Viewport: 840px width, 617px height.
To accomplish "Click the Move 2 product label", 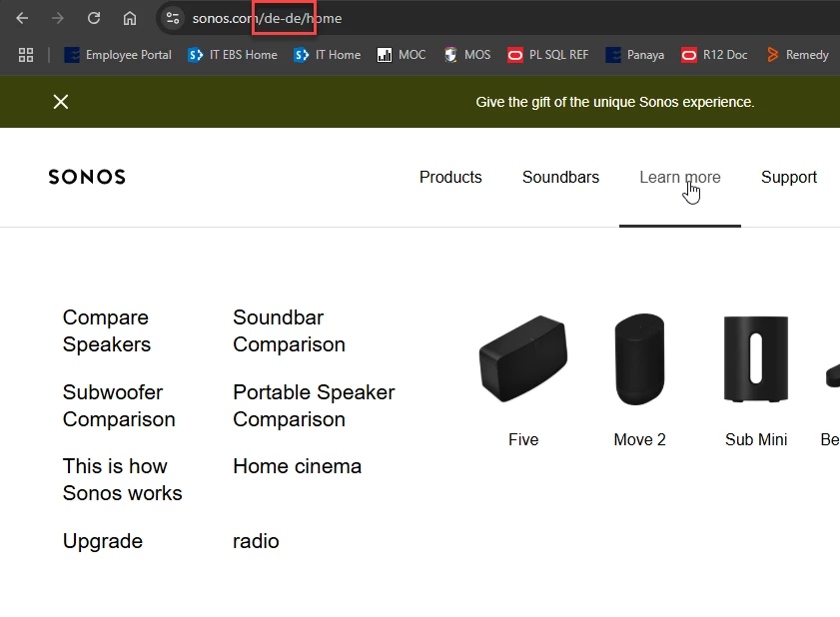I will 639,439.
